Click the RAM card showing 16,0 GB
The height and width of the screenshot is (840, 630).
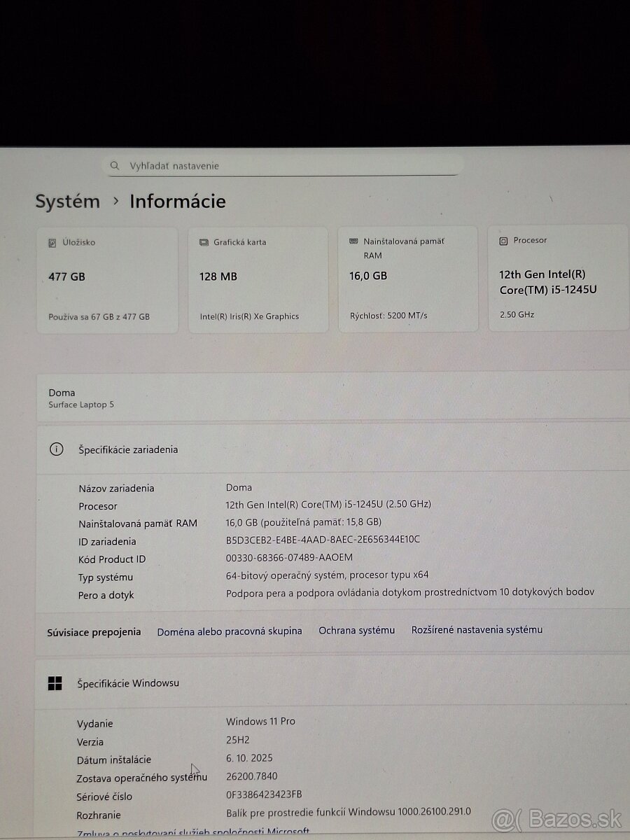[408, 279]
